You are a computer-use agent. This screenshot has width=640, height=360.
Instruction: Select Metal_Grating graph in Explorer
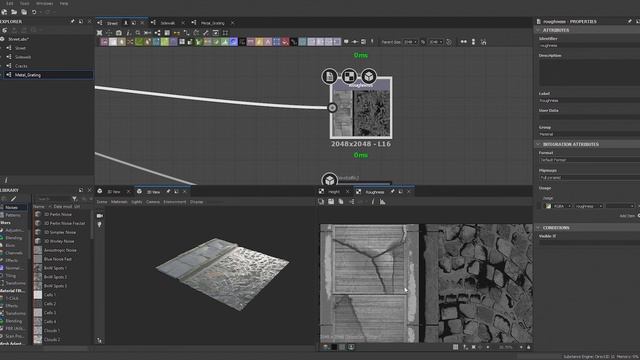point(28,75)
